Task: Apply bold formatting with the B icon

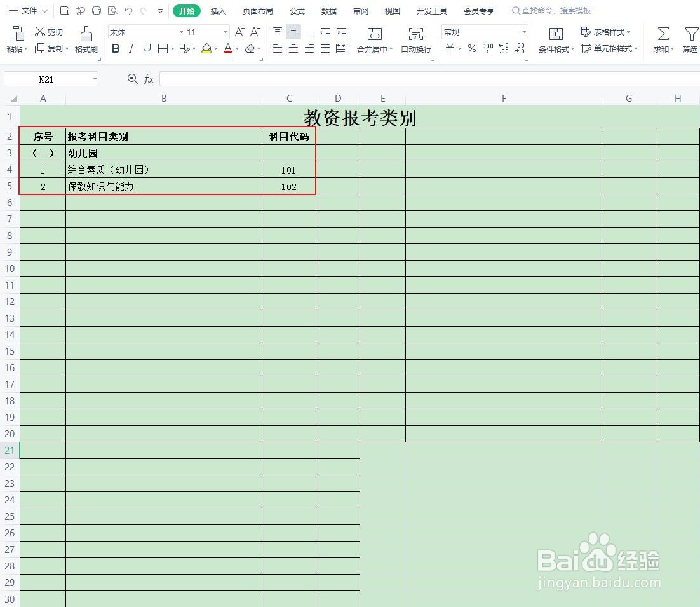Action: pyautogui.click(x=116, y=48)
